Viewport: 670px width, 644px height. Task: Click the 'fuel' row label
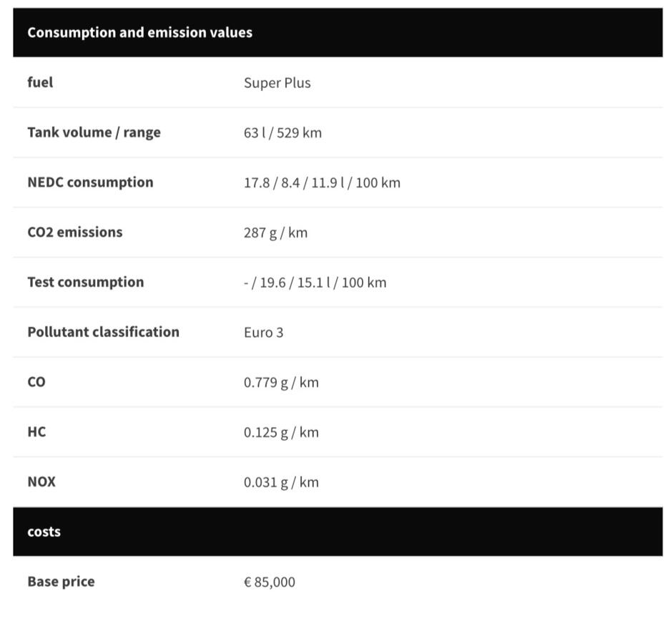(40, 82)
